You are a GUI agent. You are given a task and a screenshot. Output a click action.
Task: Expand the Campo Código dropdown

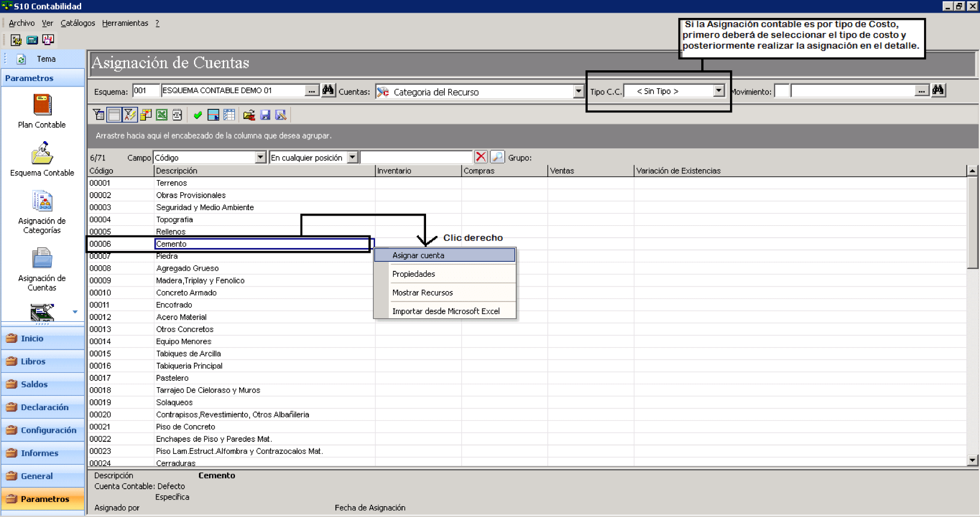click(260, 157)
